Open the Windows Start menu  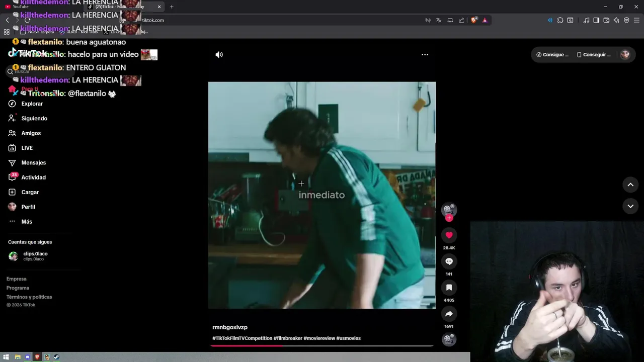[x=6, y=357]
